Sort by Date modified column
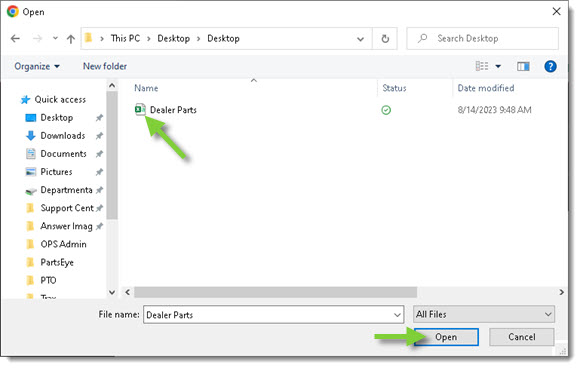Image resolution: width=580 pixels, height=368 pixels. (486, 88)
